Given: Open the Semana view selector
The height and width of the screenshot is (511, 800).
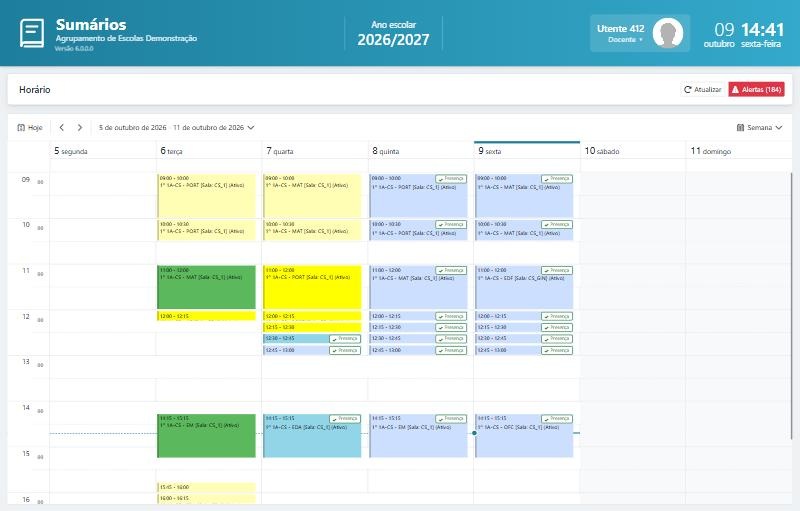Looking at the screenshot, I should [759, 127].
